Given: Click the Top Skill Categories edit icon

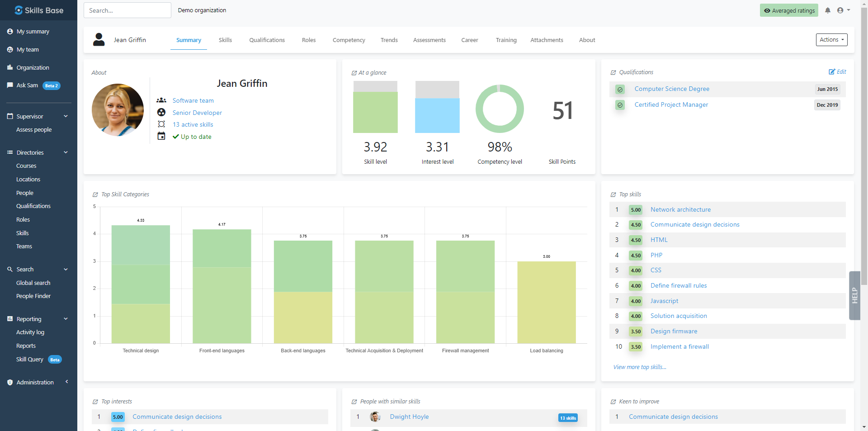Looking at the screenshot, I should [x=95, y=194].
